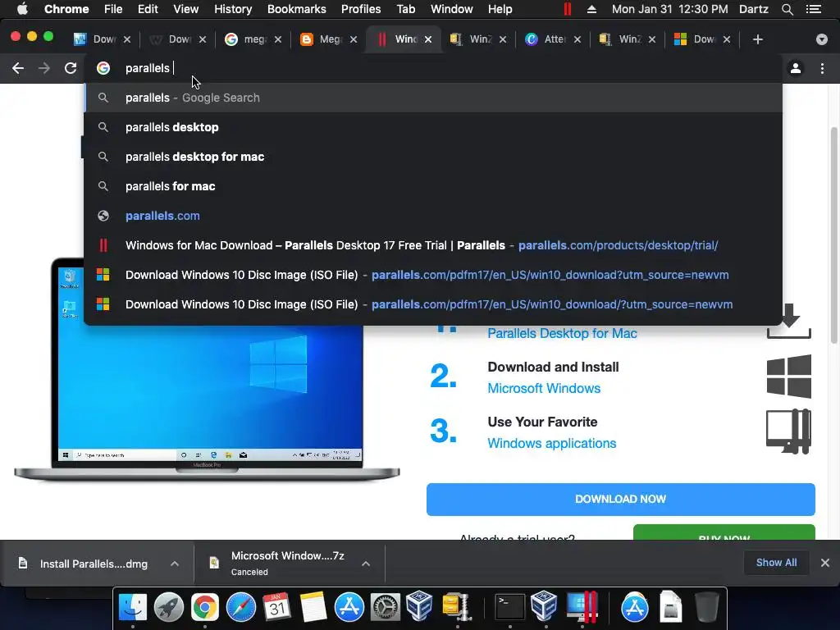Open the Profiles menu
840x630 pixels.
pyautogui.click(x=361, y=9)
